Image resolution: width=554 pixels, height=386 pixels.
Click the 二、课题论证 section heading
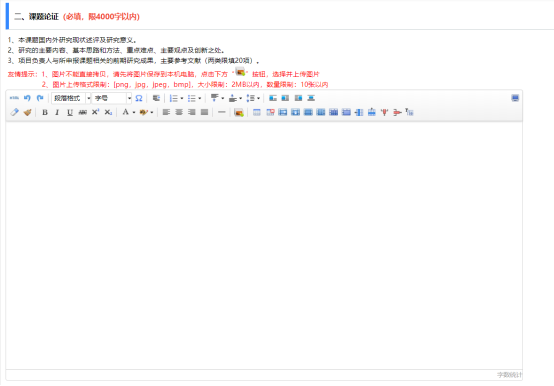tap(36, 17)
